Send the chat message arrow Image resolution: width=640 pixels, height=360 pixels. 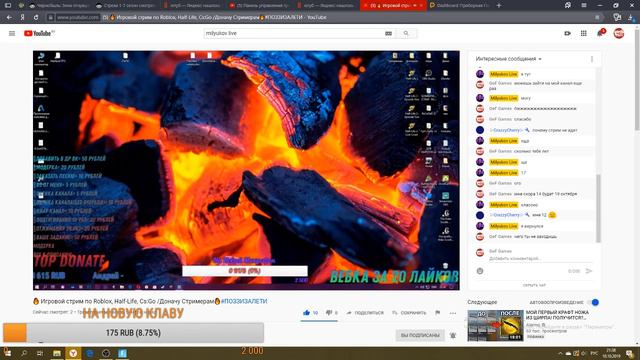pyautogui.click(x=589, y=271)
